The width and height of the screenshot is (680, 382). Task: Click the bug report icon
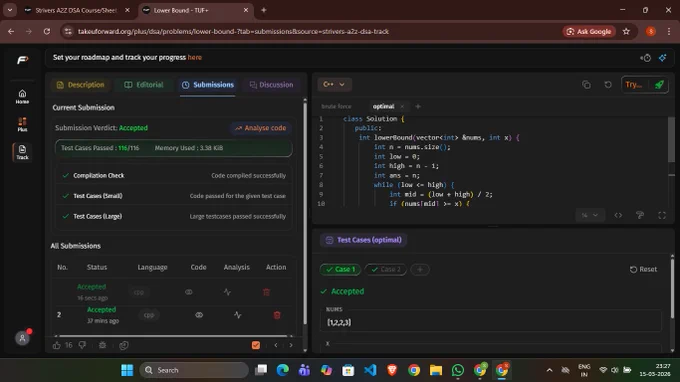[x=102, y=345]
